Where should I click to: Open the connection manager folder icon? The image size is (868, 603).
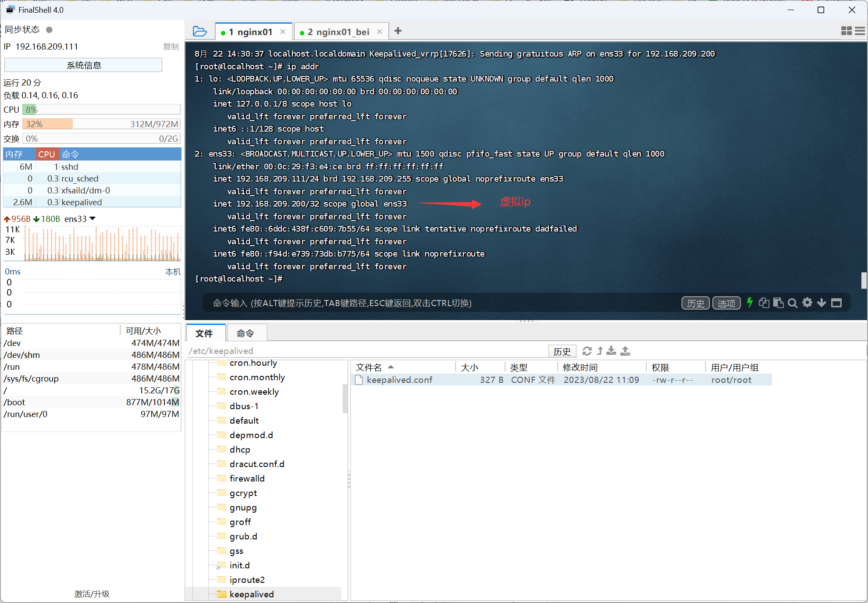pos(199,32)
